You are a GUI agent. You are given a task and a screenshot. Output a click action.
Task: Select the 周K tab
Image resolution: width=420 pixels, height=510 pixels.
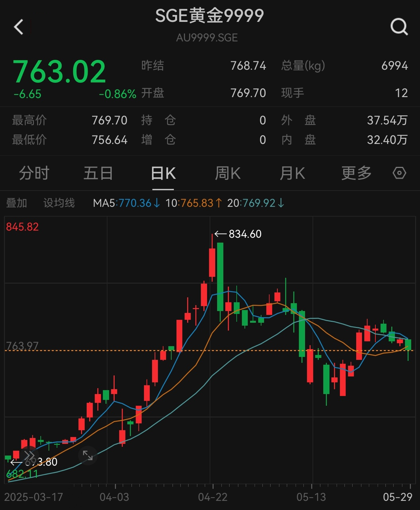pos(228,173)
